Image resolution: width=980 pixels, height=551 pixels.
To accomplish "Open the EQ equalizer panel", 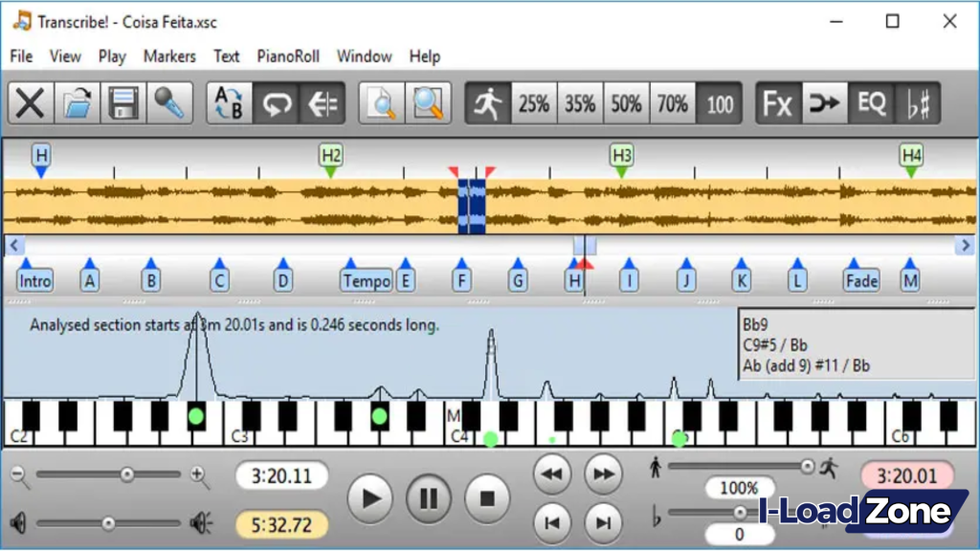I will coord(870,102).
